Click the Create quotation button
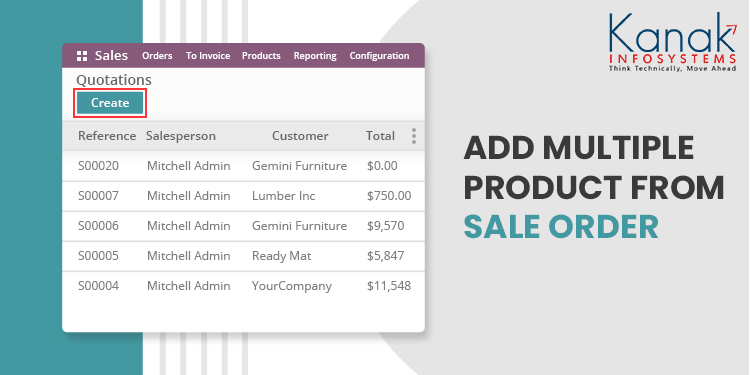Viewport: 750px width, 375px height. point(110,103)
